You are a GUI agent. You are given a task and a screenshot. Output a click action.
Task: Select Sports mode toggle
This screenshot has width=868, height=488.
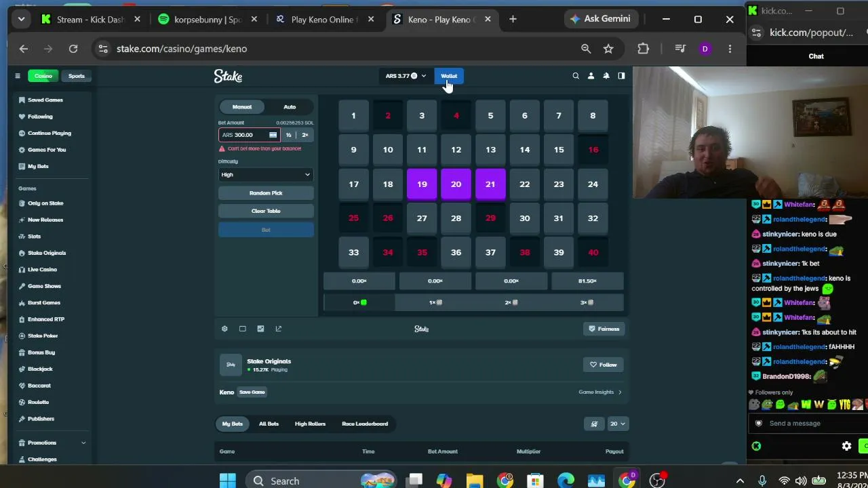(76, 76)
